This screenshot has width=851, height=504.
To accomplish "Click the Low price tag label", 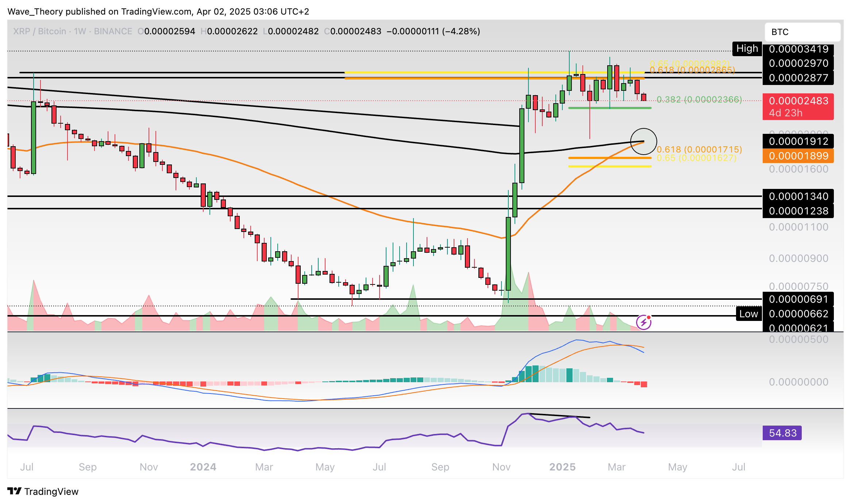I will [x=748, y=314].
